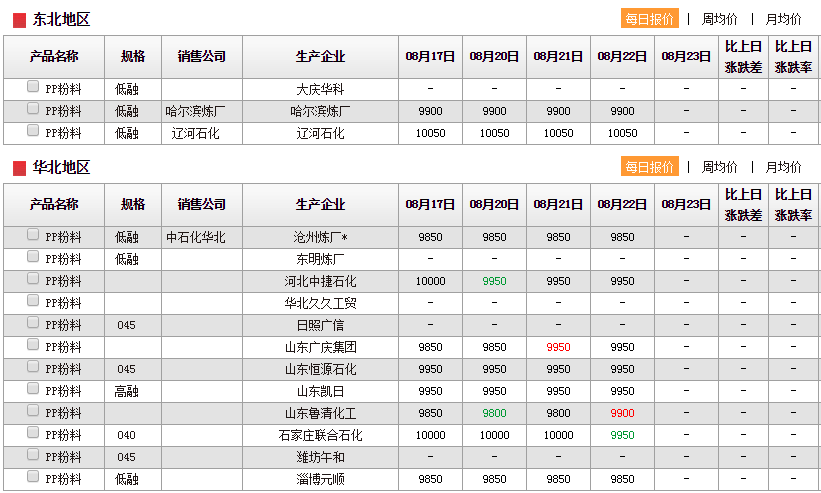Click the 河北中捷石化 producer cell
821x493 pixels.
point(320,282)
